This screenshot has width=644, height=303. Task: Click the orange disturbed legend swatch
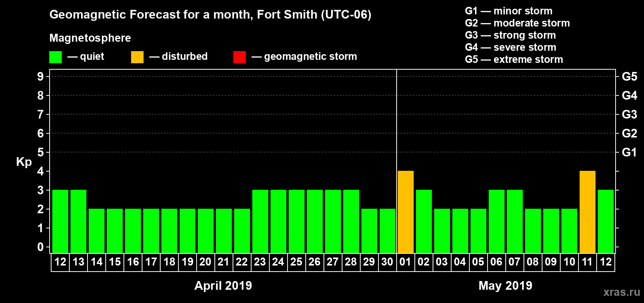[137, 57]
